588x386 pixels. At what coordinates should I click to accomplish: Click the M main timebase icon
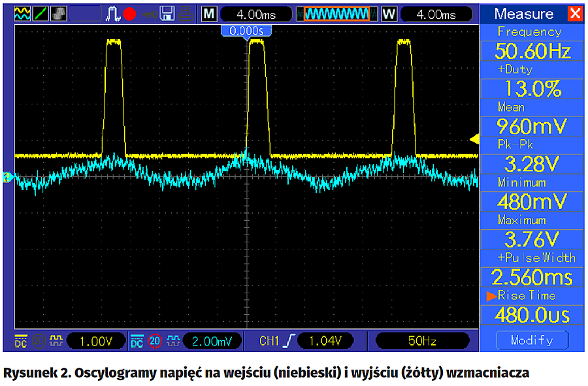(209, 14)
